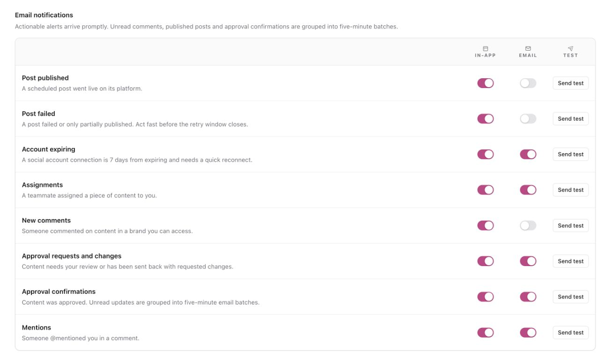Viewport: 611px width, 364px height.
Task: Toggle in-app alerts for Post failed
Action: pos(485,119)
